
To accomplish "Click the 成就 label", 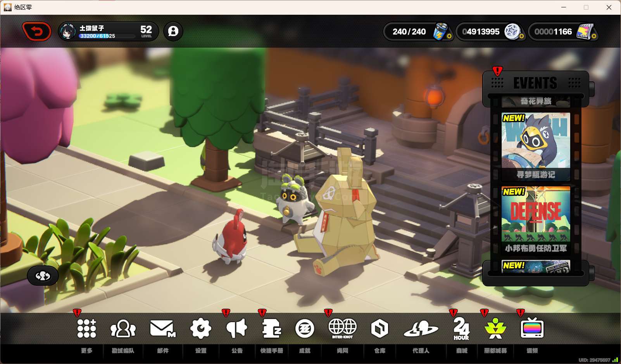I will (305, 350).
